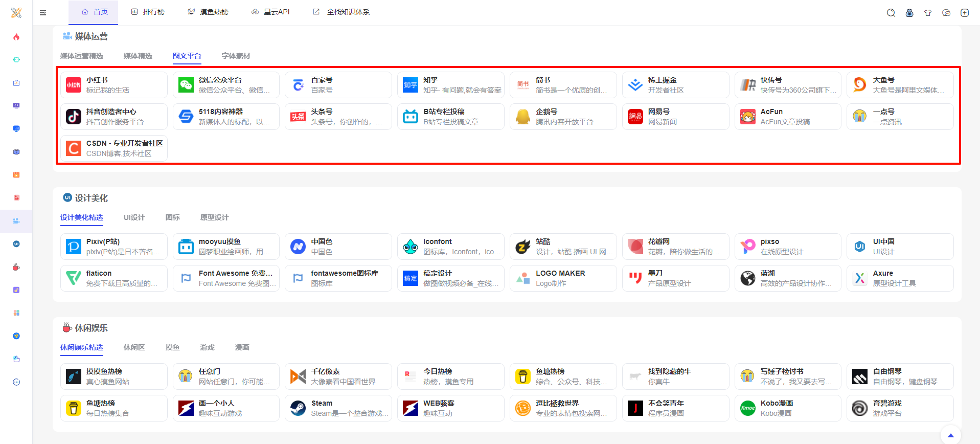Click the plus square icon in header

click(964, 13)
